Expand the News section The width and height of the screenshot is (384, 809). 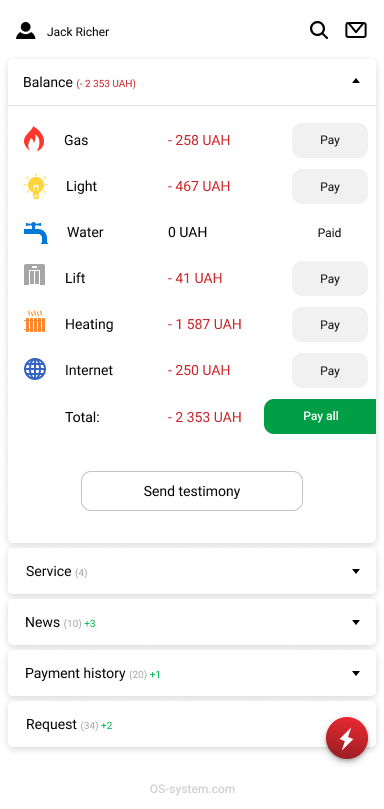pos(192,622)
